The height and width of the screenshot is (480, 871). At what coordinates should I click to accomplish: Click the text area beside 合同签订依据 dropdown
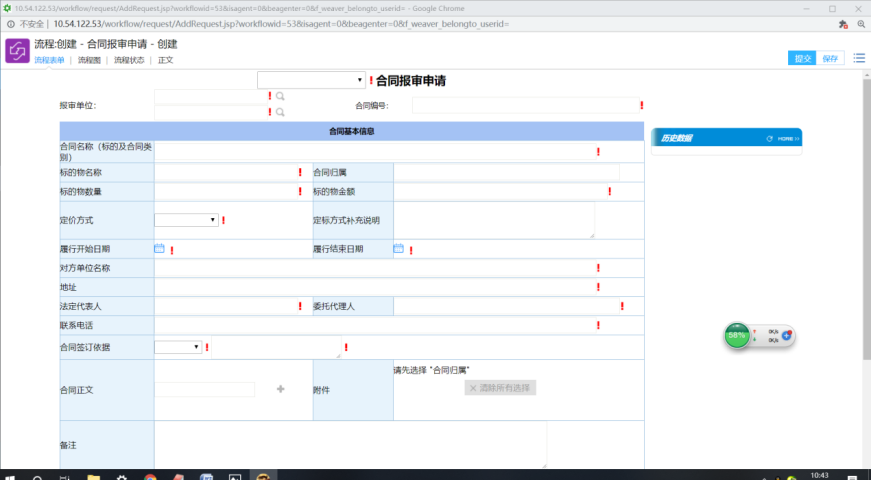pyautogui.click(x=276, y=347)
